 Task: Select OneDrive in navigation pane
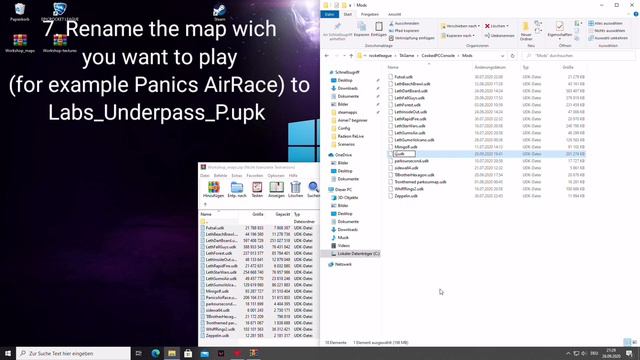click(x=343, y=155)
